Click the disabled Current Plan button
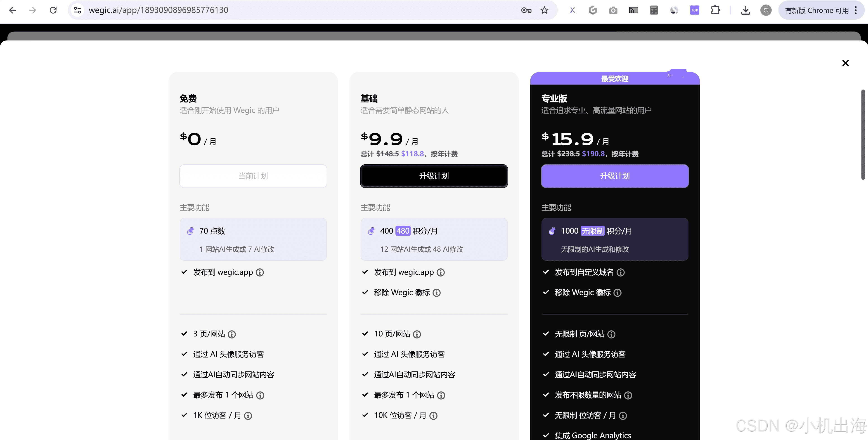Viewport: 868px width, 440px height. 253,176
